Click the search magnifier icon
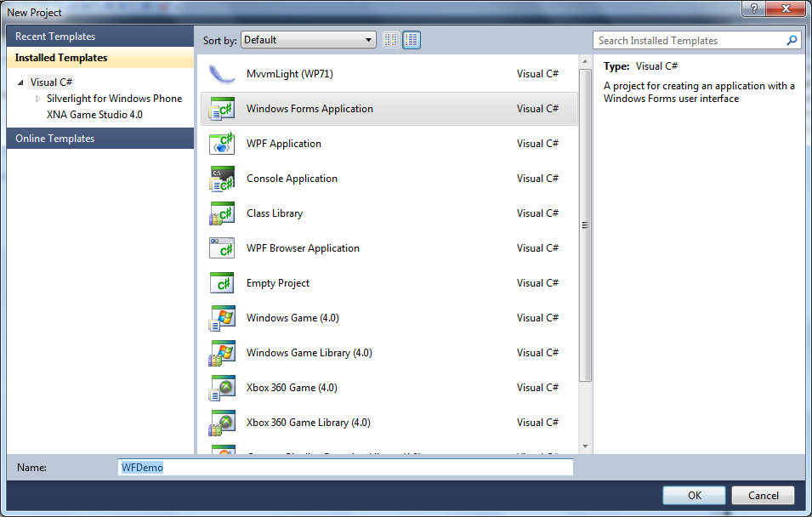Viewport: 812px width, 517px height. pos(792,41)
